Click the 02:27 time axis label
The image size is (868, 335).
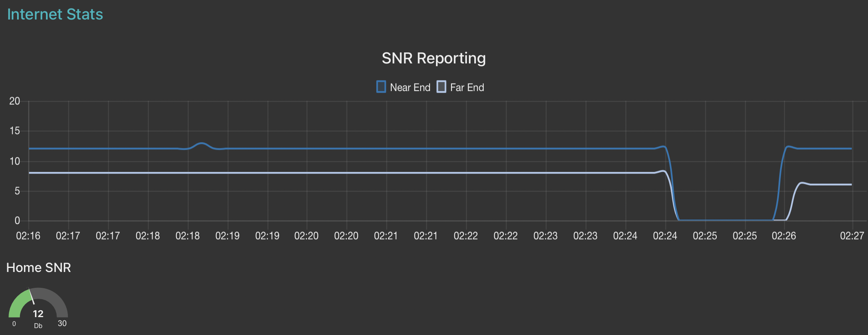[x=852, y=236]
